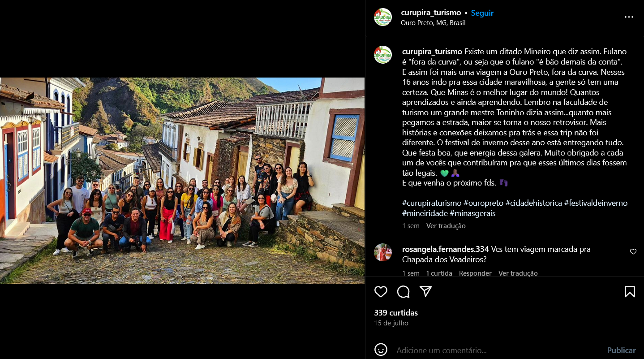The height and width of the screenshot is (359, 644).
Task: Save post with the bookmark icon
Action: point(630,292)
